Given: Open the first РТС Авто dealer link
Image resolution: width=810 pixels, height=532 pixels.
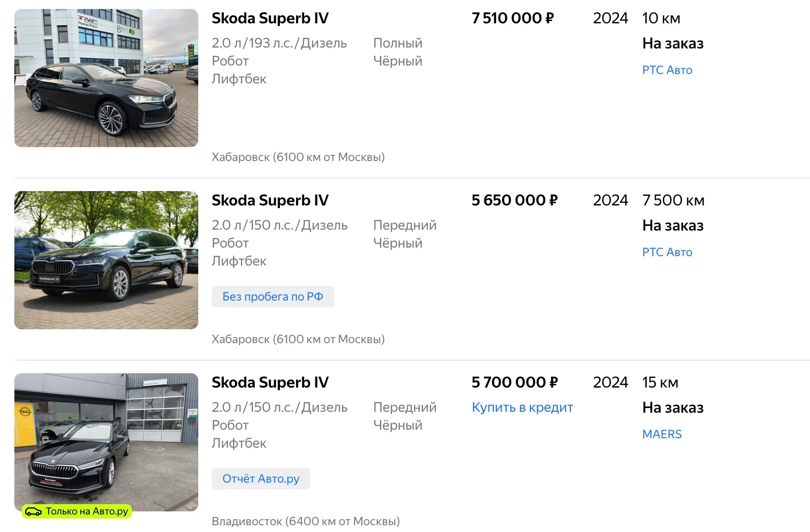Looking at the screenshot, I should click(667, 70).
